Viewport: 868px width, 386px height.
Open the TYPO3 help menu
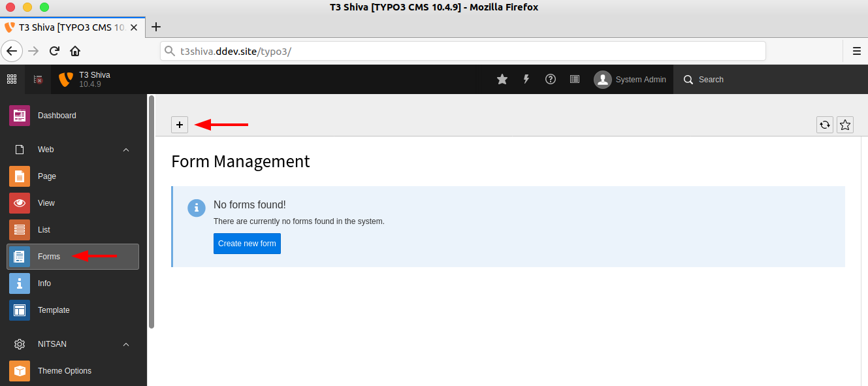coord(550,79)
